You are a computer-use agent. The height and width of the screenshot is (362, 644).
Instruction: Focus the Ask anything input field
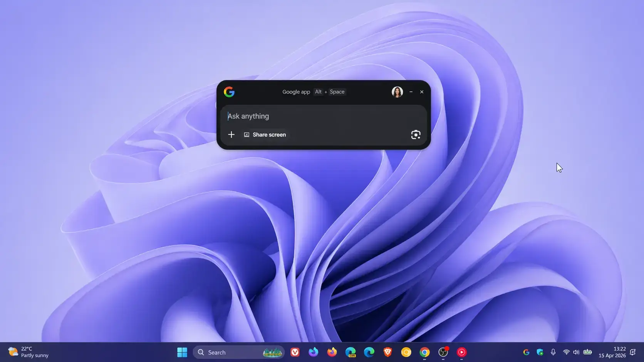(x=324, y=116)
